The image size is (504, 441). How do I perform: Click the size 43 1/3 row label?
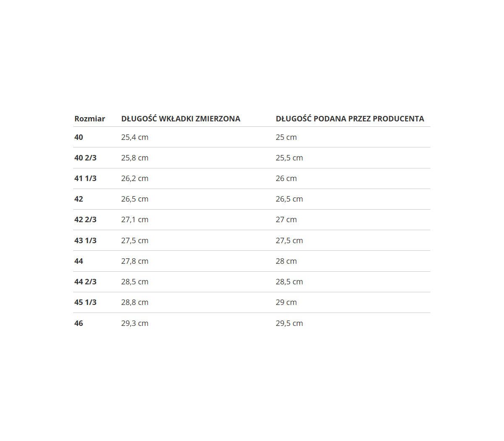(85, 241)
